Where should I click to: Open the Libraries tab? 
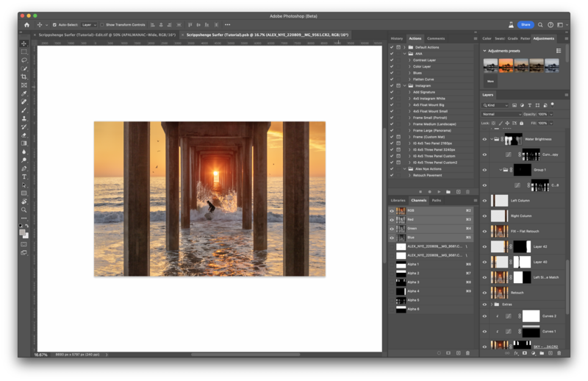coord(398,201)
